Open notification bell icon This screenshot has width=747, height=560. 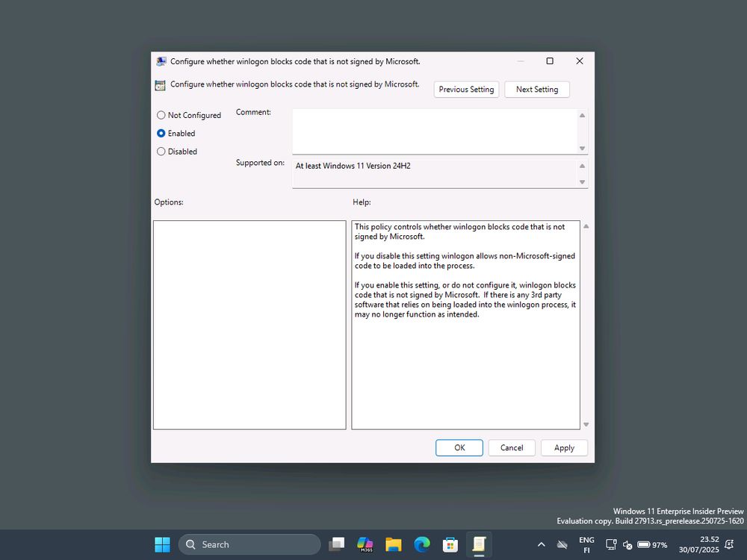click(729, 544)
